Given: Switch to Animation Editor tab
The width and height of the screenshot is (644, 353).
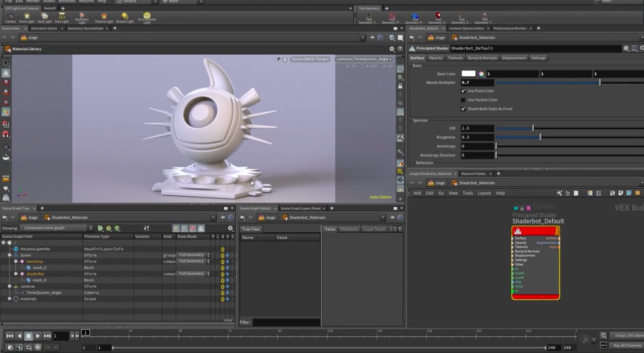Looking at the screenshot, I should pos(44,28).
